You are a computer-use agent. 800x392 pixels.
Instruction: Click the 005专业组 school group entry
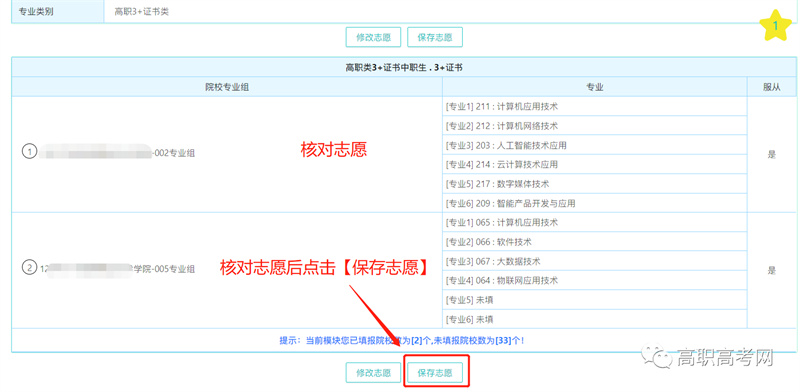click(117, 268)
